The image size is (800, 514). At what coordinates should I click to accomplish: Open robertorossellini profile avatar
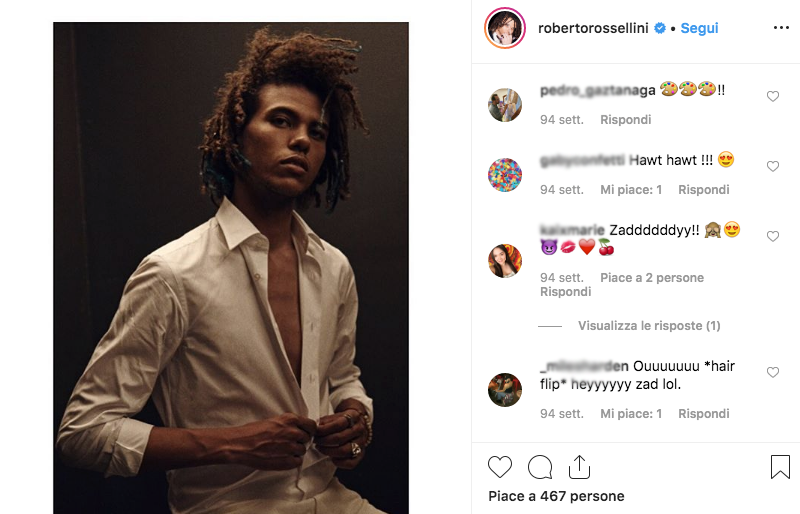pyautogui.click(x=505, y=28)
